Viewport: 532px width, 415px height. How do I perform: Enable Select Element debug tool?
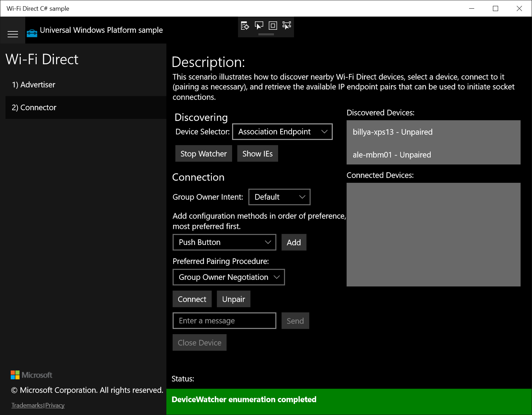click(259, 26)
